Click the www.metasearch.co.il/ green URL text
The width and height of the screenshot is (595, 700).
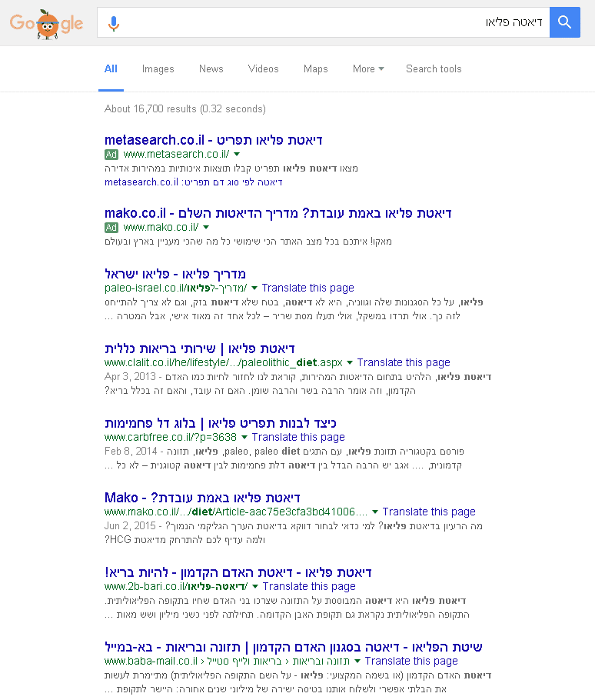coord(177,154)
